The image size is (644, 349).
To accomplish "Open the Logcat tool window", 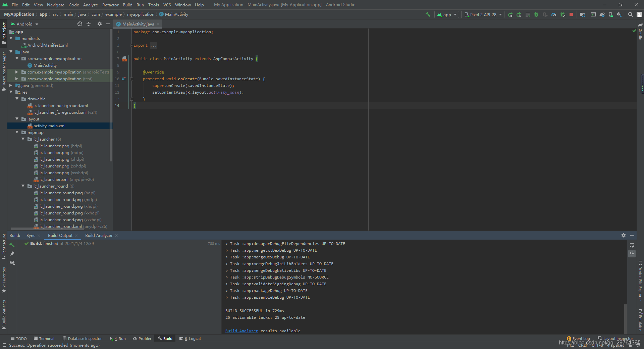I will point(190,339).
